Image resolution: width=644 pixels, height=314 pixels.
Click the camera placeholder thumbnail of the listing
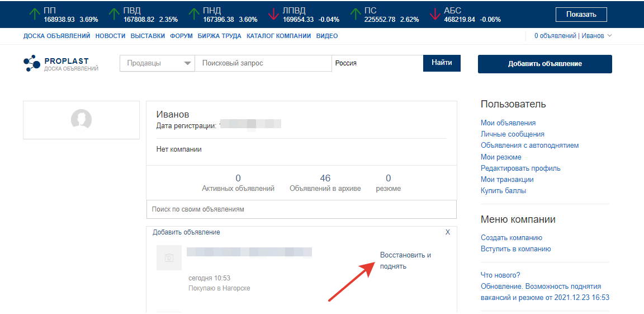pos(169,257)
